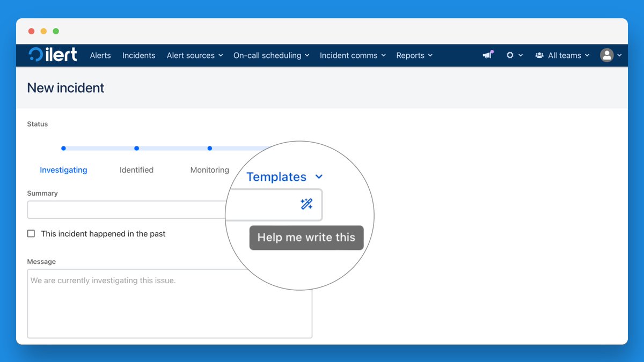Click the 'Help me write this' tooltip

click(x=306, y=238)
